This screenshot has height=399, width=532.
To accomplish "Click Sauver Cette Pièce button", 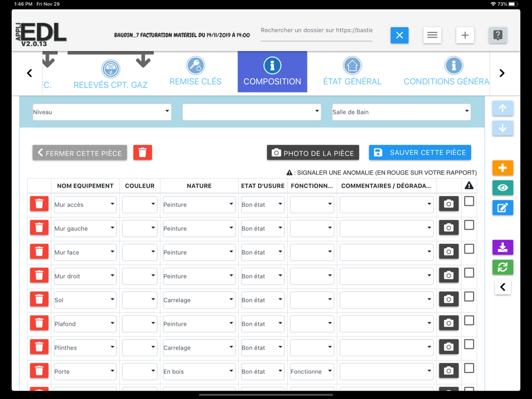I will tap(420, 153).
